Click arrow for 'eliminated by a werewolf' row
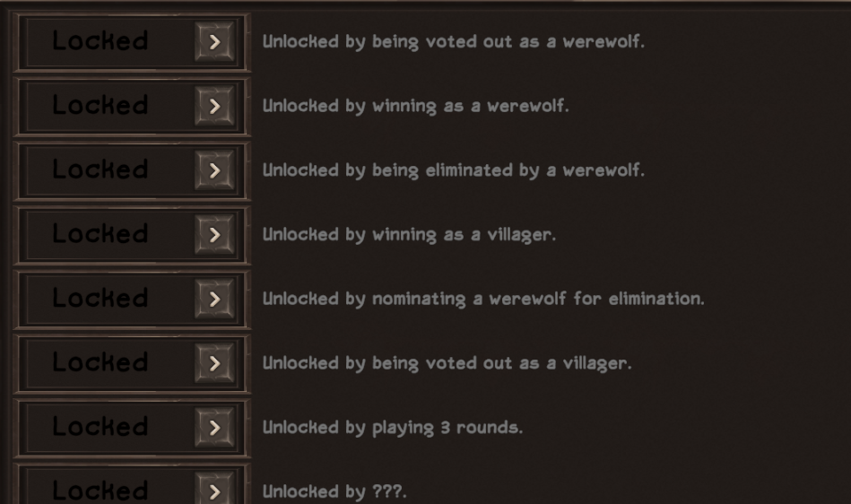 [215, 170]
